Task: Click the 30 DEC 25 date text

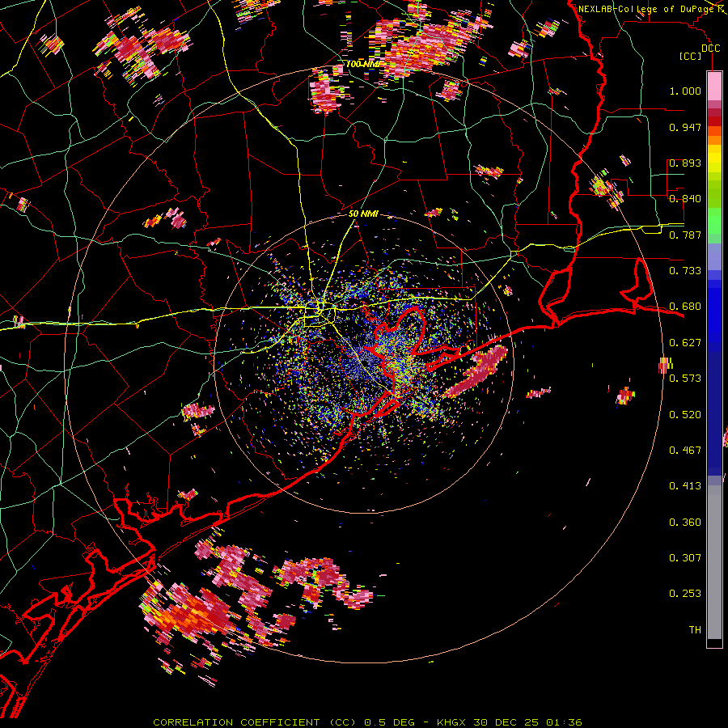Action: point(506,722)
